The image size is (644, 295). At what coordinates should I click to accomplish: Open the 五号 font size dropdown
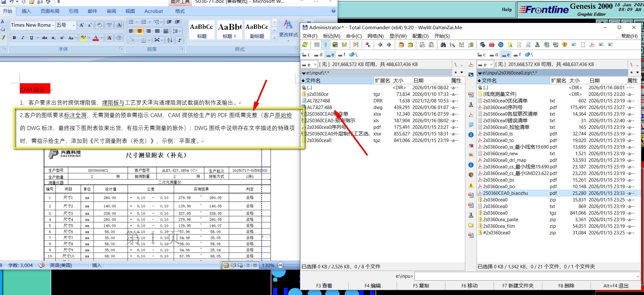(x=74, y=25)
